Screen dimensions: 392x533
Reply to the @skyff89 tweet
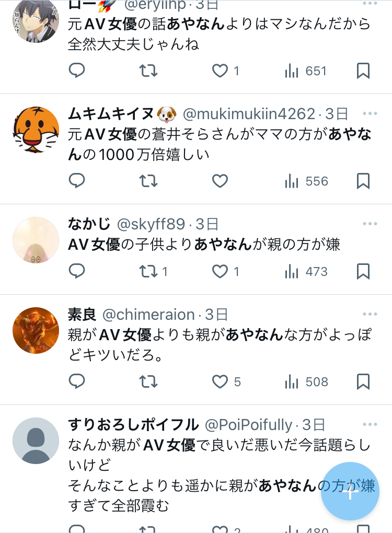[77, 271]
